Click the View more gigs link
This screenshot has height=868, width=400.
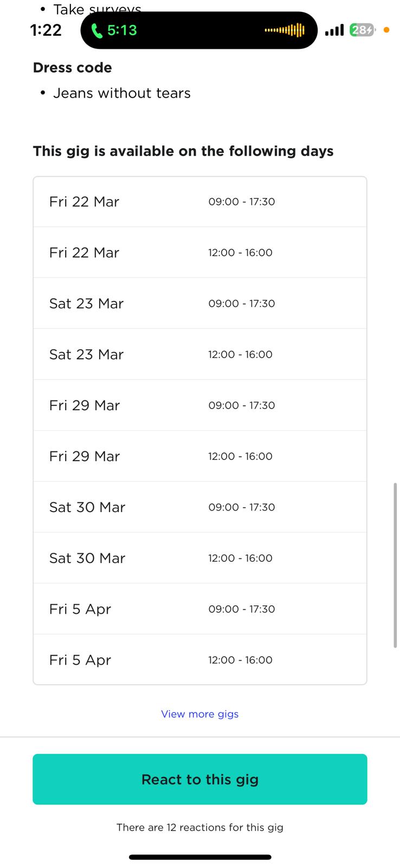(200, 714)
